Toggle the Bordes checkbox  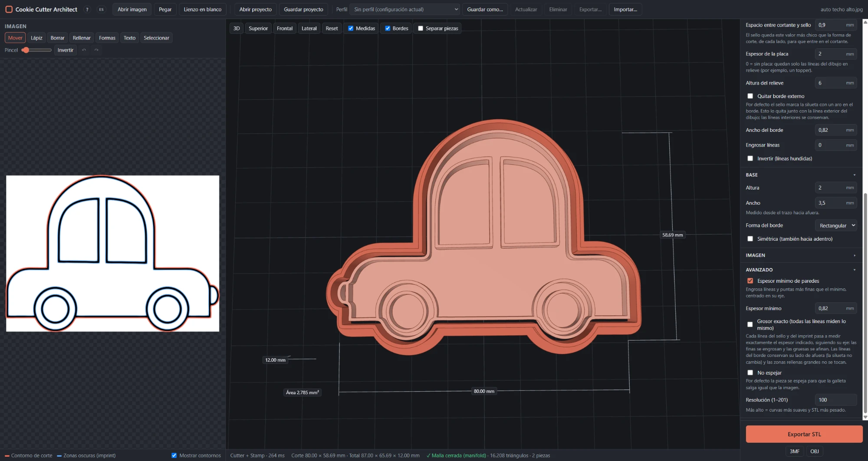[x=388, y=29]
